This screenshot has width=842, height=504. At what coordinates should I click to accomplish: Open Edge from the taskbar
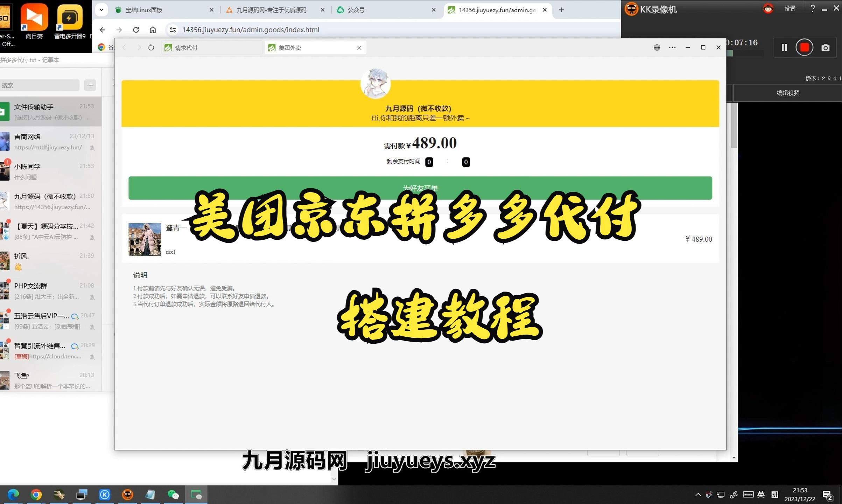point(13,495)
